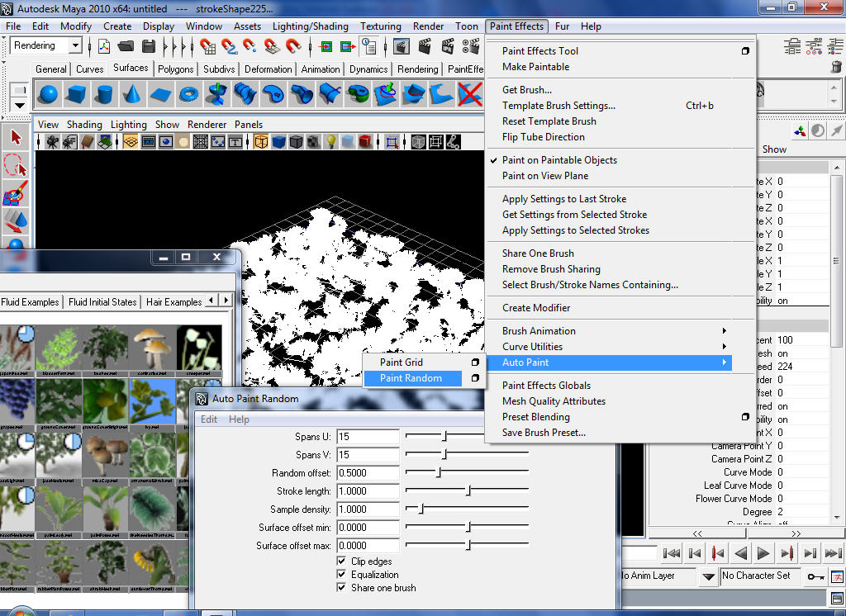The image size is (846, 616).
Task: Click the Visor tabs left scroll arrow
Action: point(211,301)
